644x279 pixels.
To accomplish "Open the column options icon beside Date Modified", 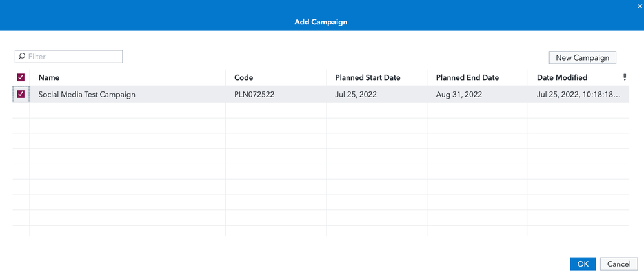I will [625, 77].
